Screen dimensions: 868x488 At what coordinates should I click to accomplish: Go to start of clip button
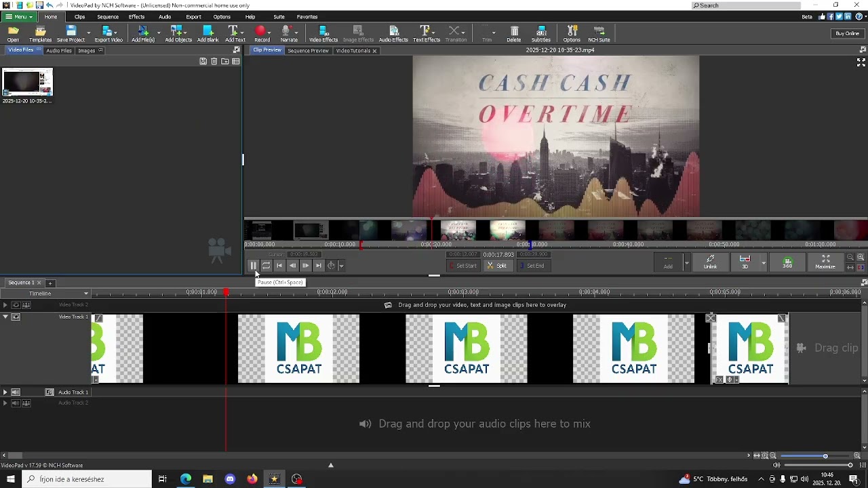(x=279, y=266)
